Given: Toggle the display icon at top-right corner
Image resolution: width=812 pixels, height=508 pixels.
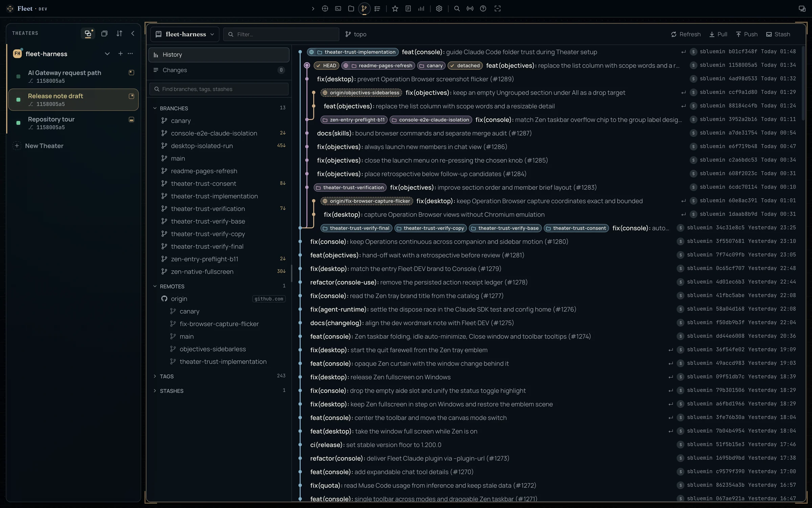Looking at the screenshot, I should coord(802,9).
